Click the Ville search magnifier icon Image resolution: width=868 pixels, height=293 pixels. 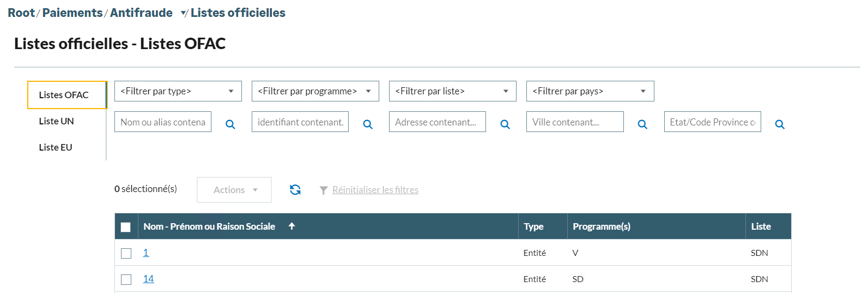(x=642, y=124)
